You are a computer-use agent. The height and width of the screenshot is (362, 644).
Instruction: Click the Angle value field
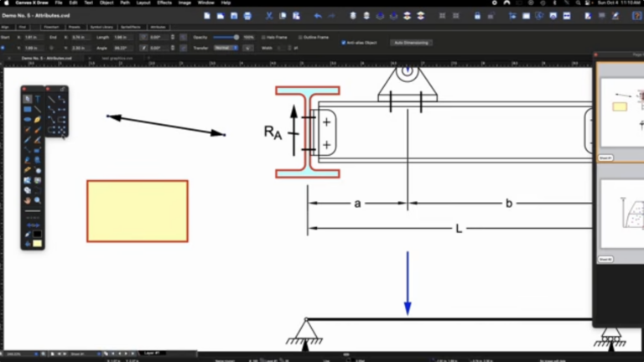pos(123,48)
